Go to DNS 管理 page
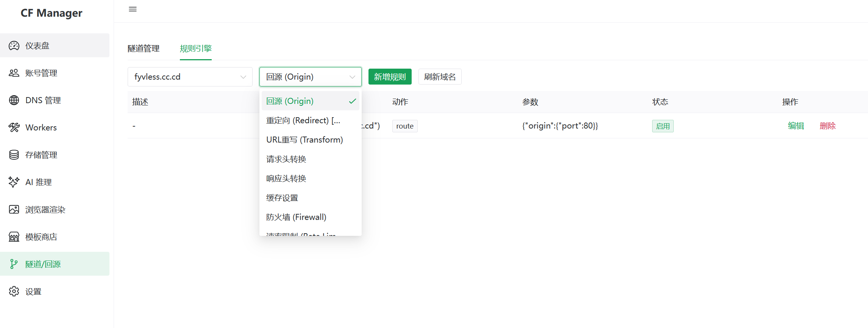The width and height of the screenshot is (868, 328). [x=55, y=100]
